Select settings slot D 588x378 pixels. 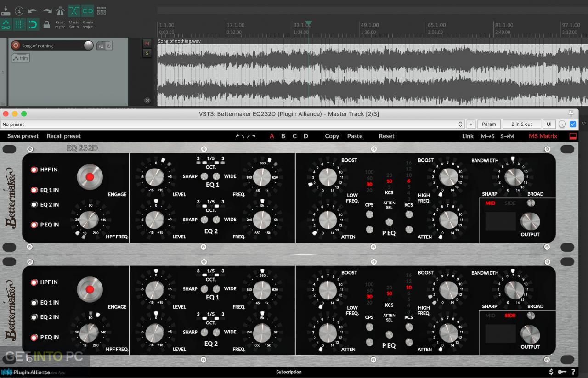[306, 136]
